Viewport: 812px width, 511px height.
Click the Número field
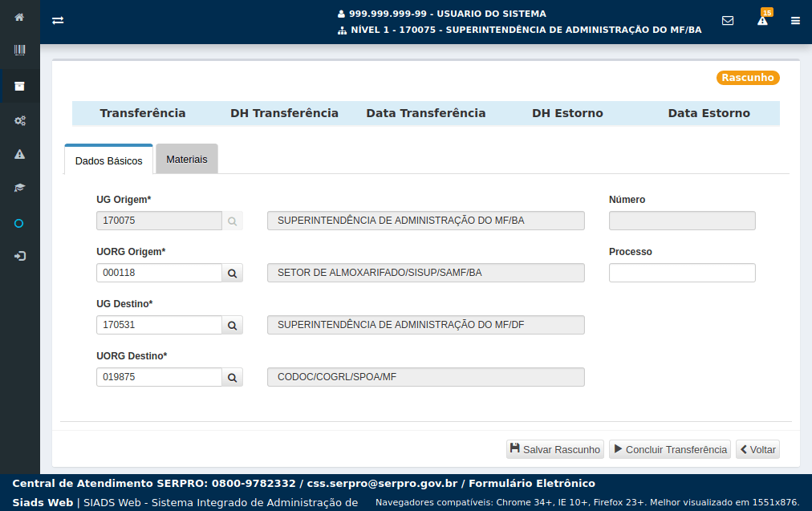[682, 221]
